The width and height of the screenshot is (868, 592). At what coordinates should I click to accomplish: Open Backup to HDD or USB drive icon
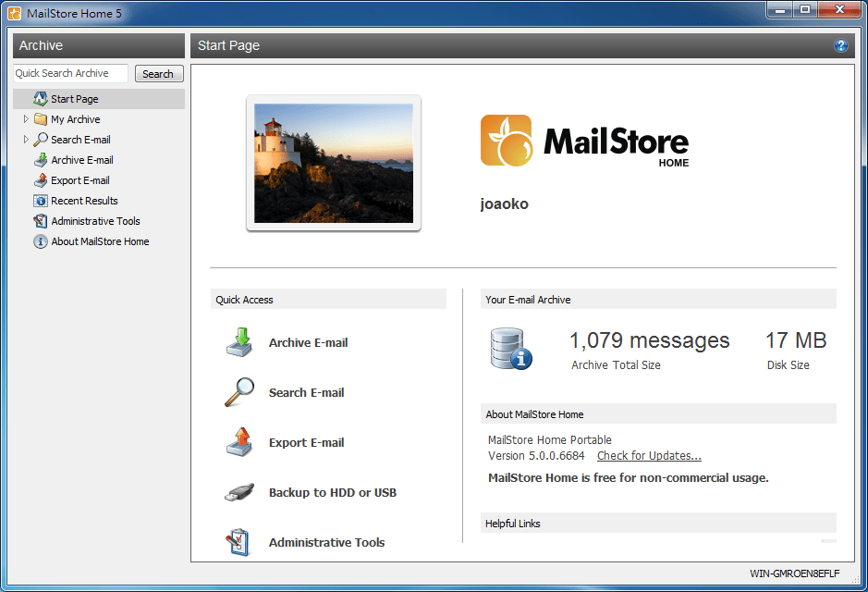click(238, 492)
